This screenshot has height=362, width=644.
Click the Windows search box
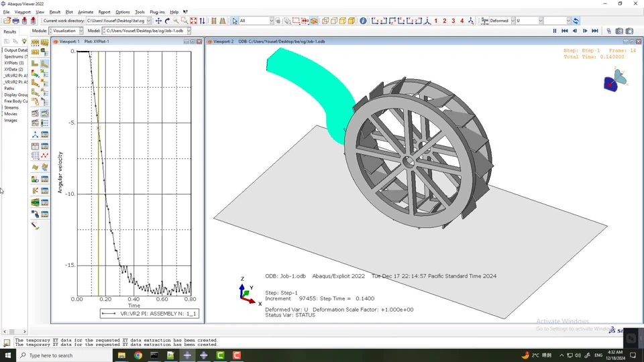pos(64,355)
